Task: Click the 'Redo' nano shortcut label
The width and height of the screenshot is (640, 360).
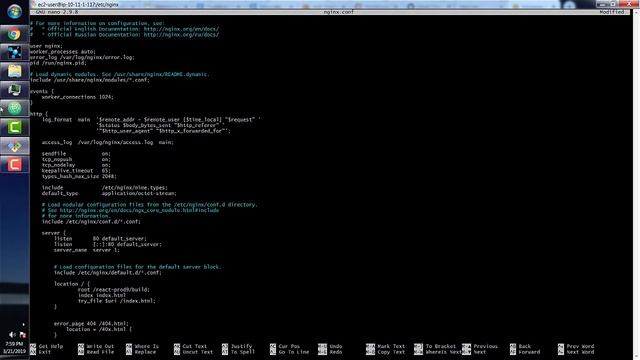Action: 336,352
